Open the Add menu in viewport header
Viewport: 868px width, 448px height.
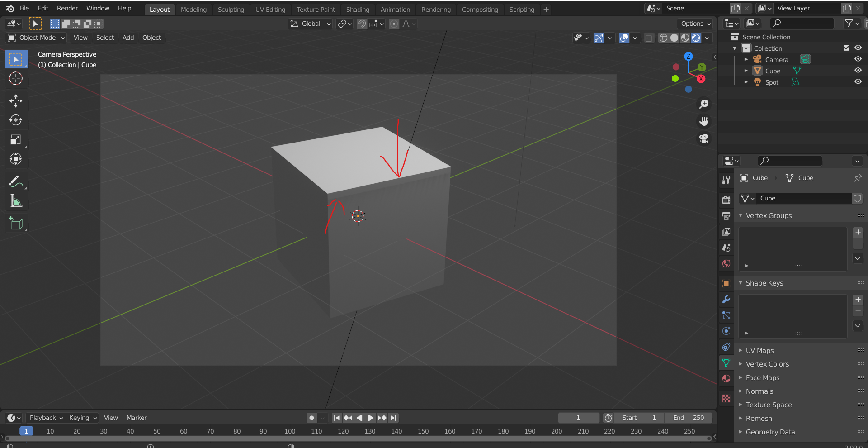[128, 38]
